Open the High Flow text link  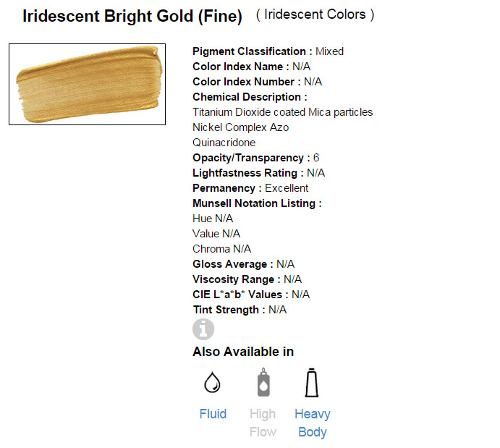(263, 423)
